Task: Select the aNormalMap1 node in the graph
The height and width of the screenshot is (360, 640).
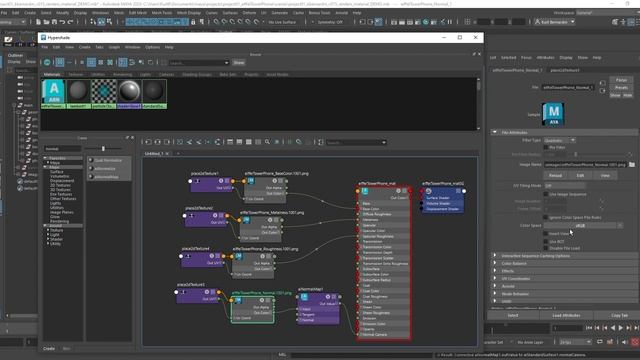Action: click(319, 308)
